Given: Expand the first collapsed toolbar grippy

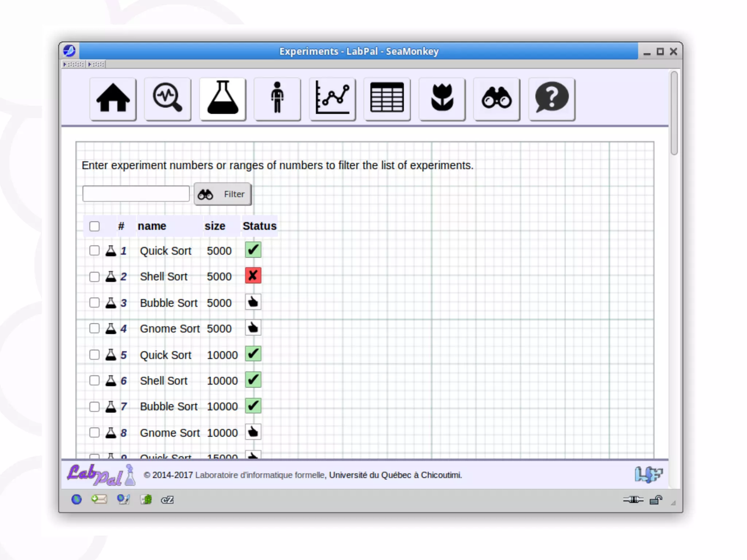Looking at the screenshot, I should click(x=74, y=65).
